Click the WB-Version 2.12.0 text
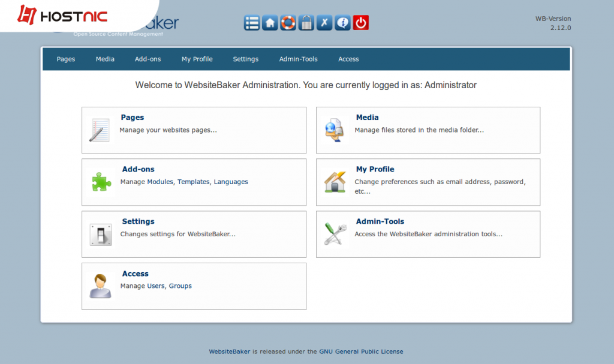Screen dimensions: 614x364 553,23
